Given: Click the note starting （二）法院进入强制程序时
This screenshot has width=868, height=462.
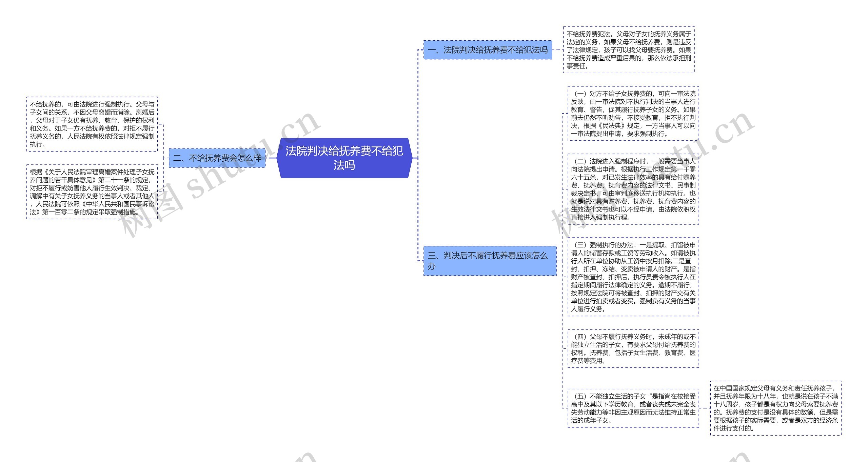Looking at the screenshot, I should tap(633, 189).
